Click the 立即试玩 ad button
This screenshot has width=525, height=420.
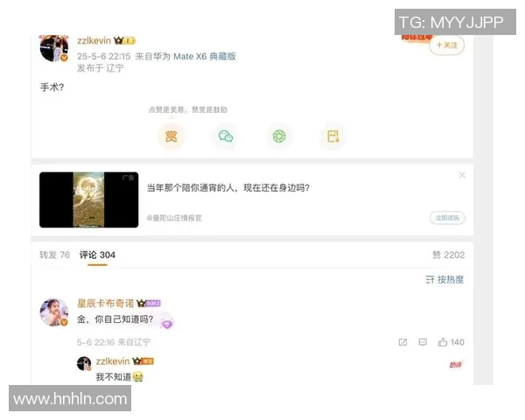coord(447,218)
